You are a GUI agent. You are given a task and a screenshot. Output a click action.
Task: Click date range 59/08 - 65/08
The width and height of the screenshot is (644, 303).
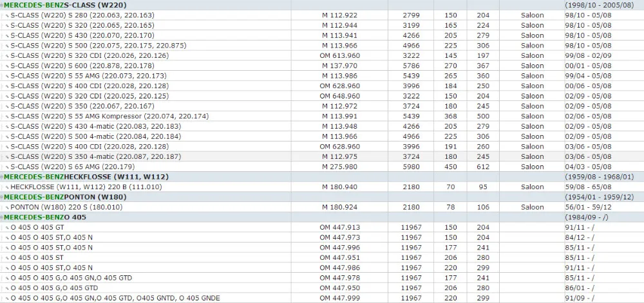point(588,187)
